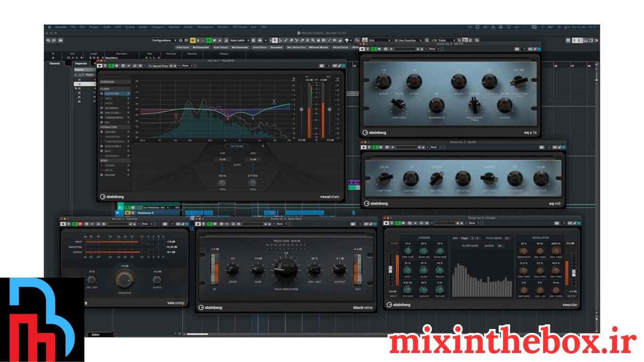Toggle the yellow Mute M button in the main toolbar
This screenshot has height=362, width=644.
coord(193,40)
